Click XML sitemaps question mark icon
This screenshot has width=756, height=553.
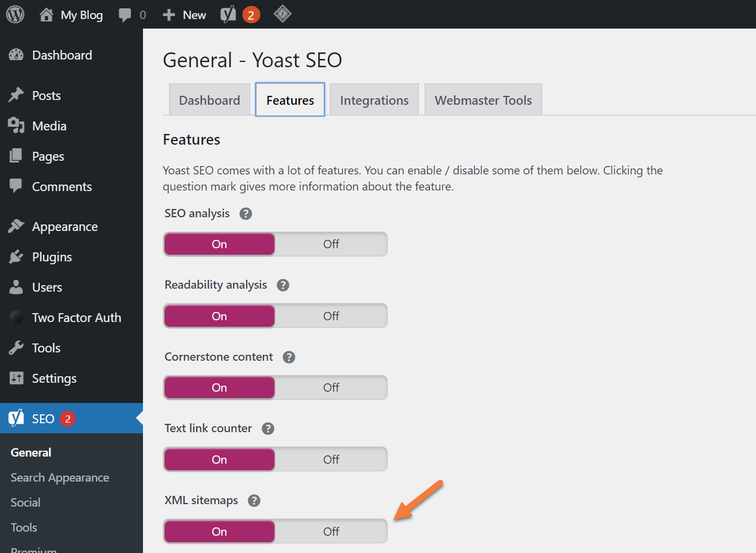point(254,501)
